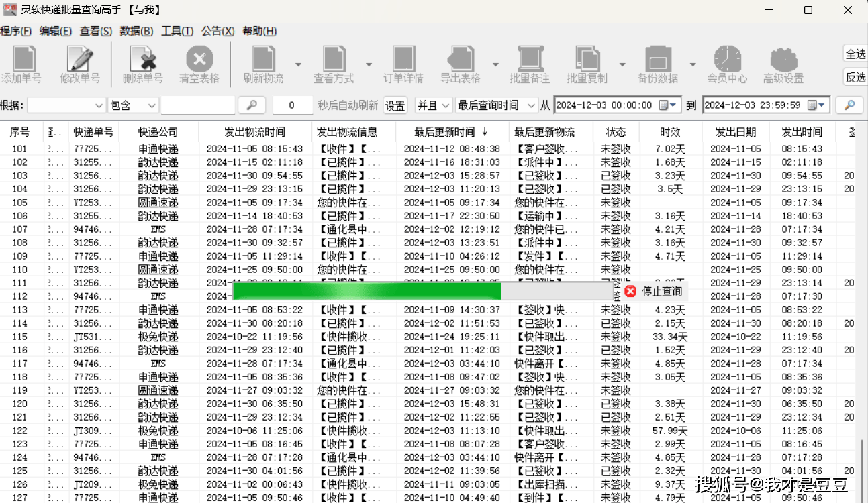Open the 会员中心 member center

727,59
